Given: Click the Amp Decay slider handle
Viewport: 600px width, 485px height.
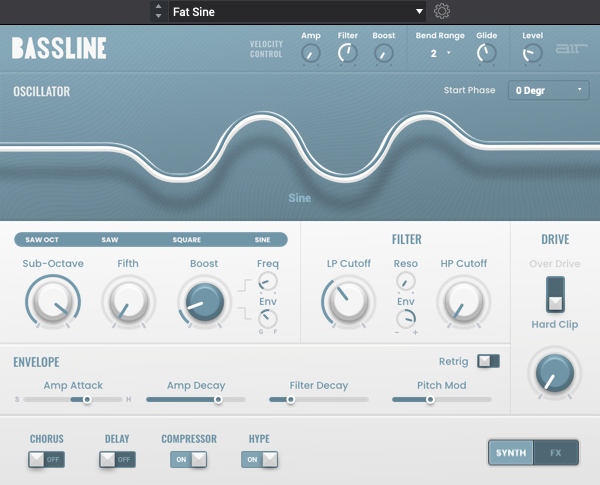Looking at the screenshot, I should pos(217,399).
